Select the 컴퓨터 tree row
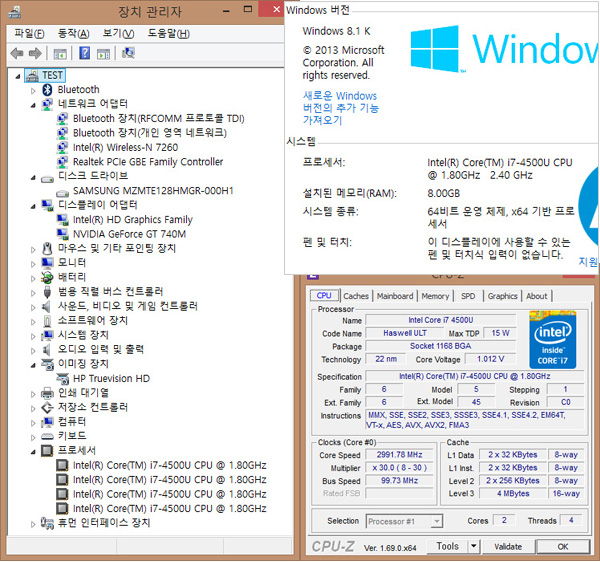Viewport: 600px width, 562px height. tap(72, 421)
